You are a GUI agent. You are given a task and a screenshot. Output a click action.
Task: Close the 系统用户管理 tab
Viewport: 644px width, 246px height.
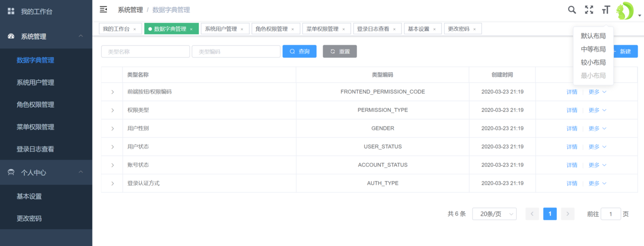tap(242, 29)
